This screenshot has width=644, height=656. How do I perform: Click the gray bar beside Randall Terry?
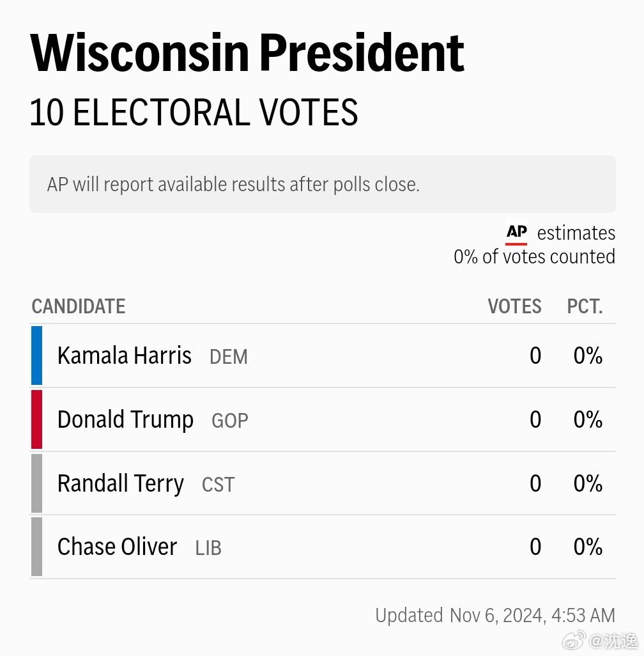(37, 483)
